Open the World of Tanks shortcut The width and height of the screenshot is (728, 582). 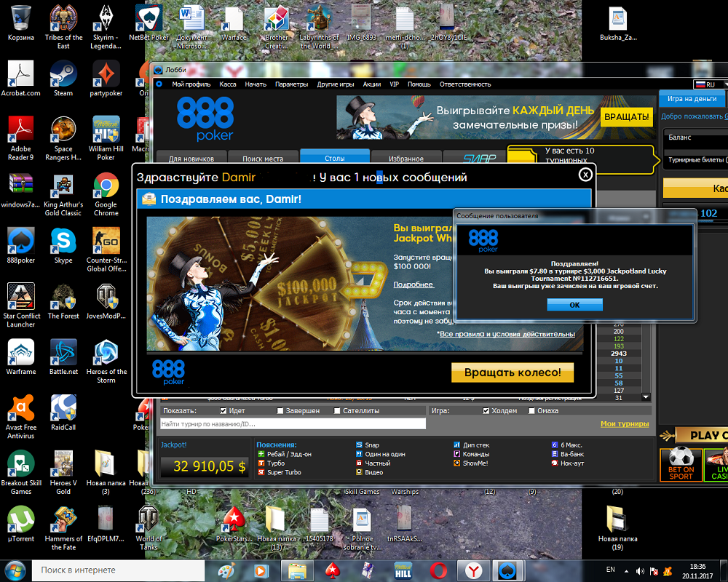pyautogui.click(x=149, y=528)
